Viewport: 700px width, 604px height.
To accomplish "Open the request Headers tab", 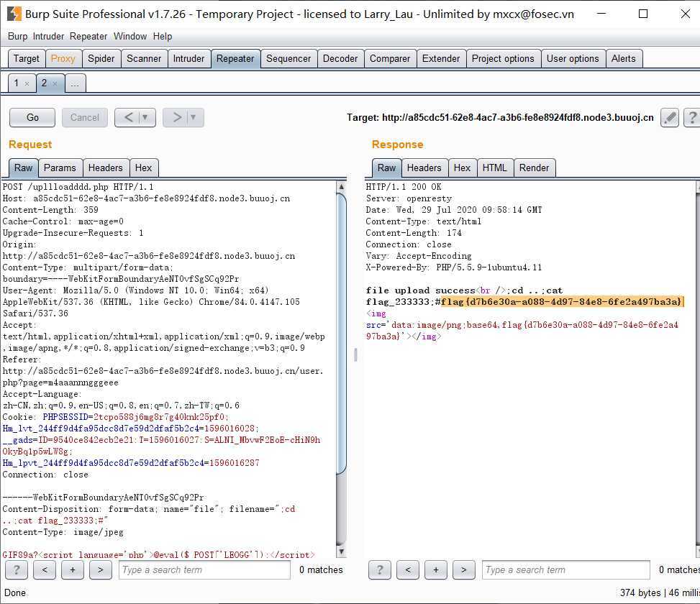I will [x=105, y=168].
